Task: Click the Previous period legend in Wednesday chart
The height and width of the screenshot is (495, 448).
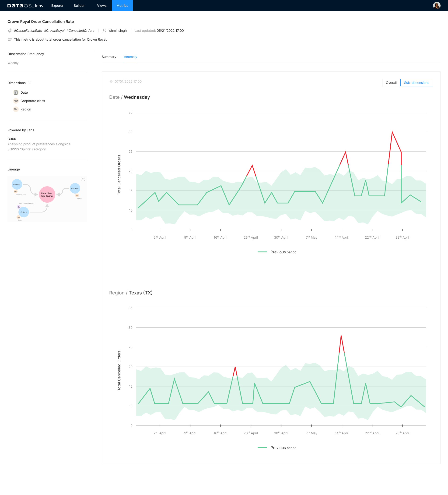Action: pyautogui.click(x=277, y=252)
